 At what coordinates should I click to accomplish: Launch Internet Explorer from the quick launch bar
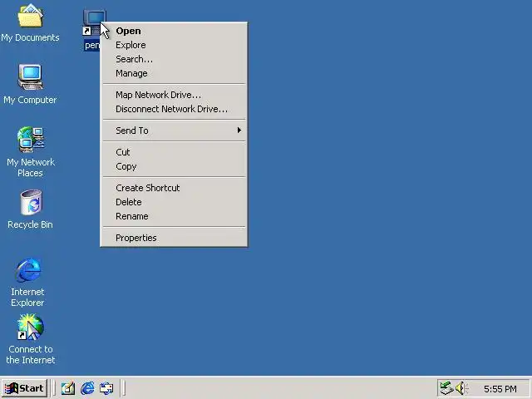point(87,388)
